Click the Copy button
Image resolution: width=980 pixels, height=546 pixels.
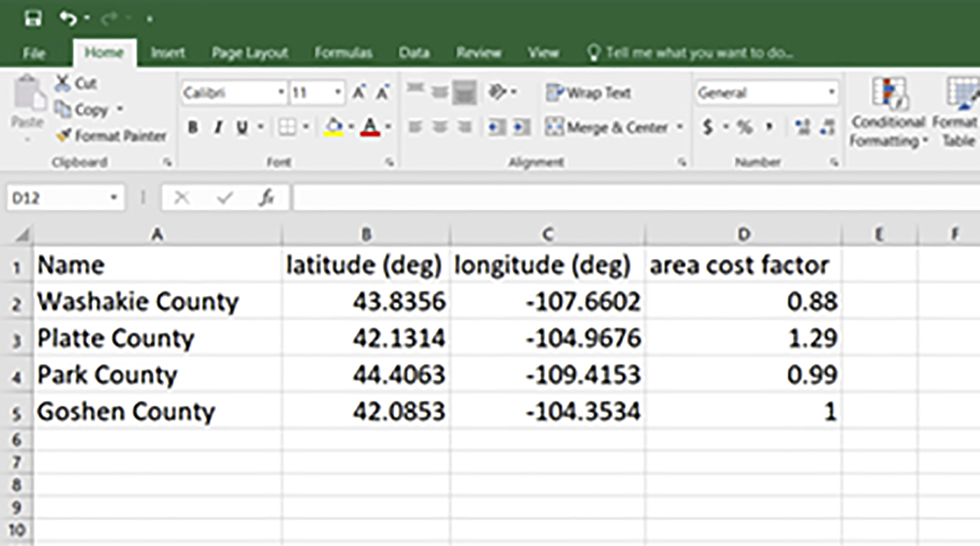point(83,110)
